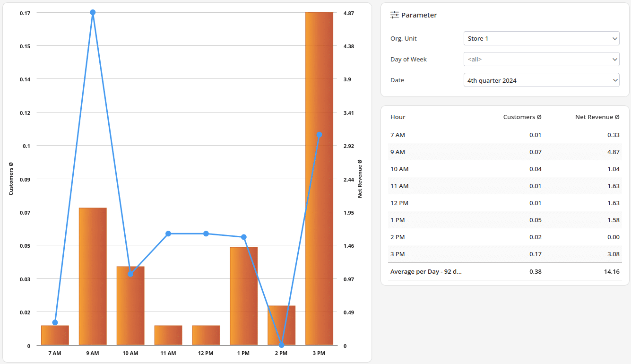
Task: Click the 7 AM x-axis label
Action: pos(54,353)
